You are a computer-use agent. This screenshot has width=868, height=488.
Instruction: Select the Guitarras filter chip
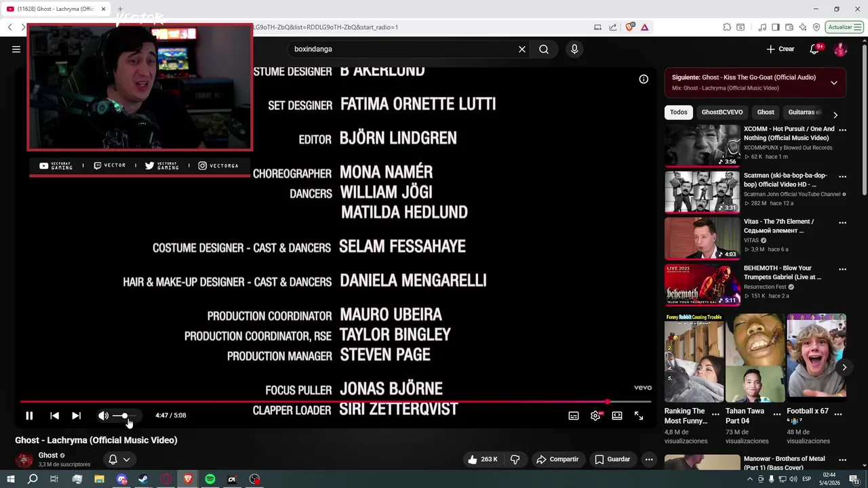804,113
